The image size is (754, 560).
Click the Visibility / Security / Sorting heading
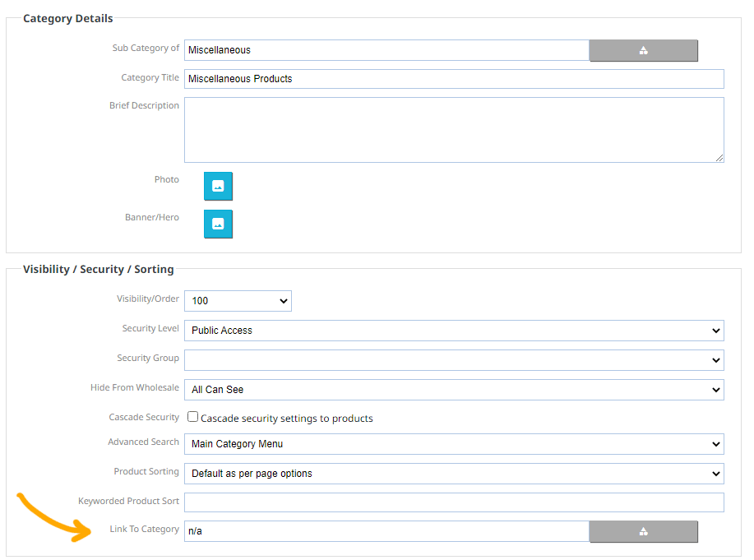pos(99,269)
